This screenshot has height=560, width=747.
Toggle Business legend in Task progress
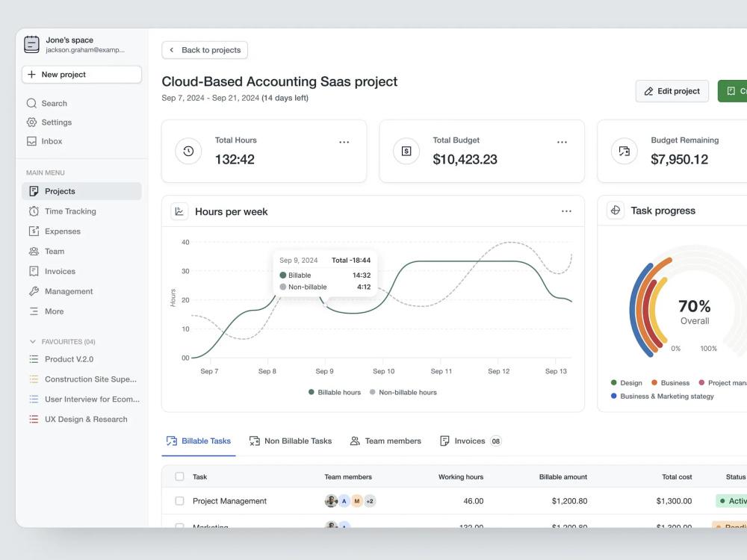coord(670,383)
